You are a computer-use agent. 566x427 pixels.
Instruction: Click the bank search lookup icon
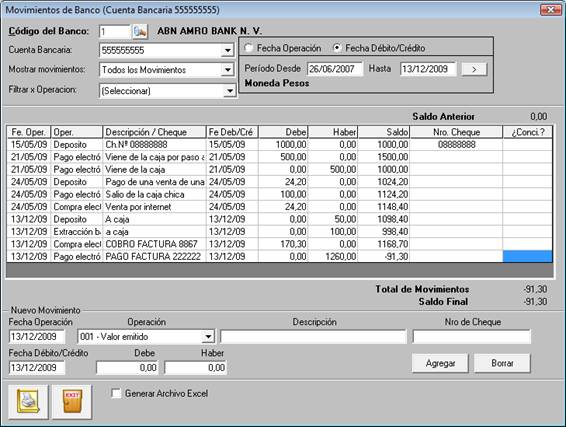coord(140,31)
